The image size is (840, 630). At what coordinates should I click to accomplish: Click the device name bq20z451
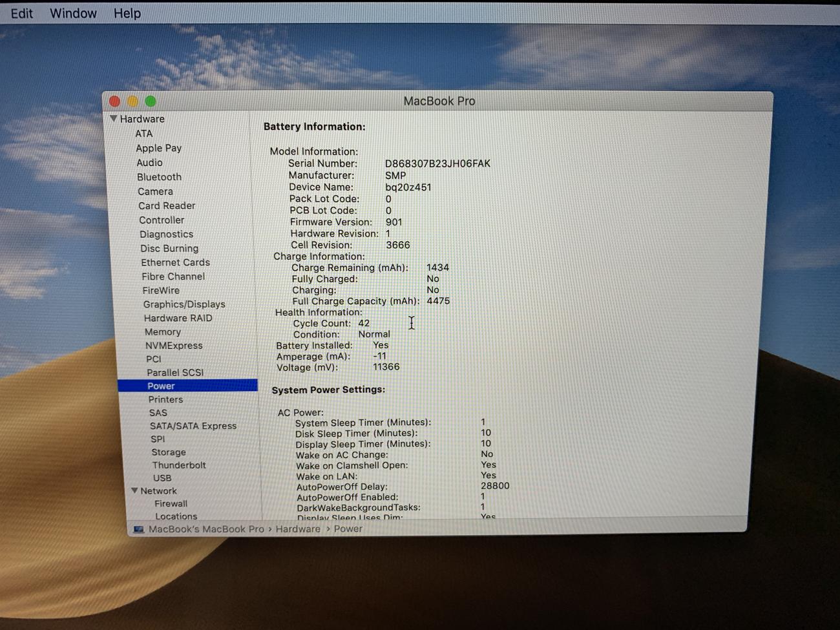(408, 187)
